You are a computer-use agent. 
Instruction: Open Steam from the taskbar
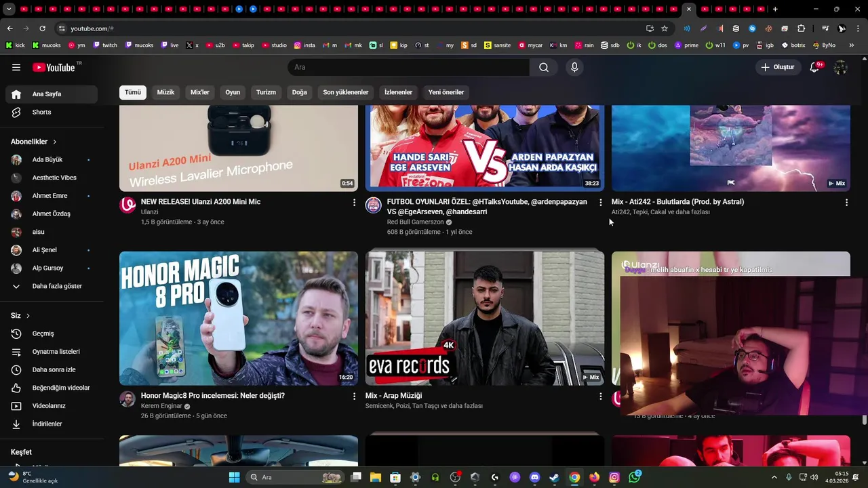click(x=554, y=477)
